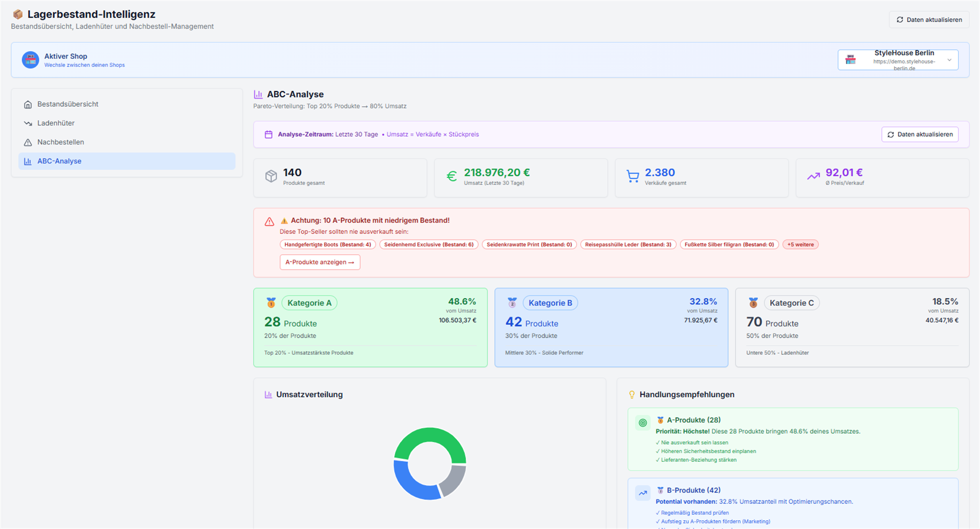Click the trending arrow icon by Ø Preis/Verkauf

(813, 176)
